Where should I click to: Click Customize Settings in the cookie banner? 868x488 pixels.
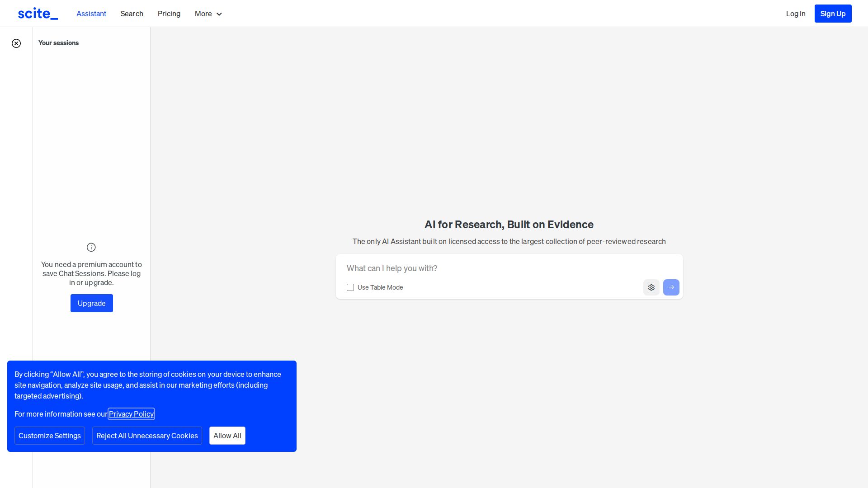tap(50, 436)
